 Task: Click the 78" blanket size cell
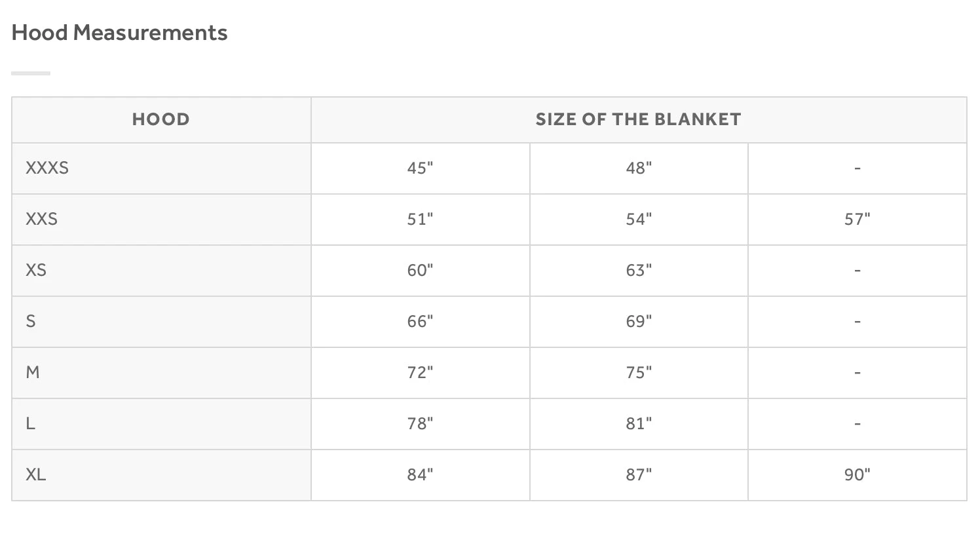point(420,423)
